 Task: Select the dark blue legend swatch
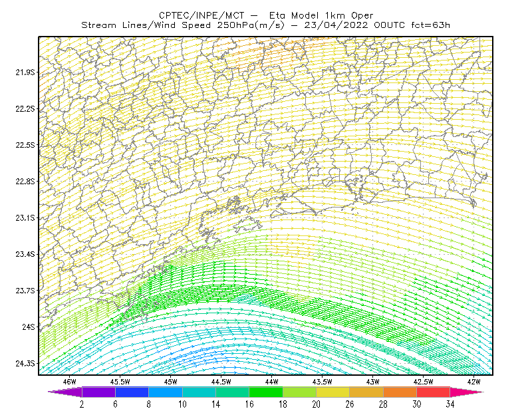tap(132, 392)
